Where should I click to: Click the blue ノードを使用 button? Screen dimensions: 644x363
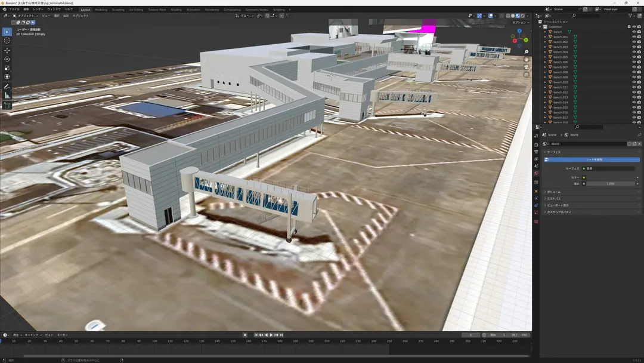592,159
